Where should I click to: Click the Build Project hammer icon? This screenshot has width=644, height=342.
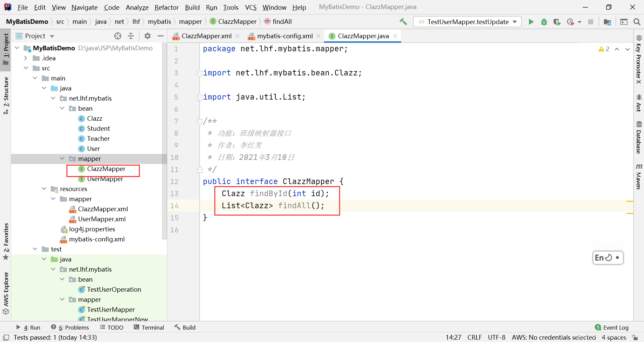click(x=403, y=22)
